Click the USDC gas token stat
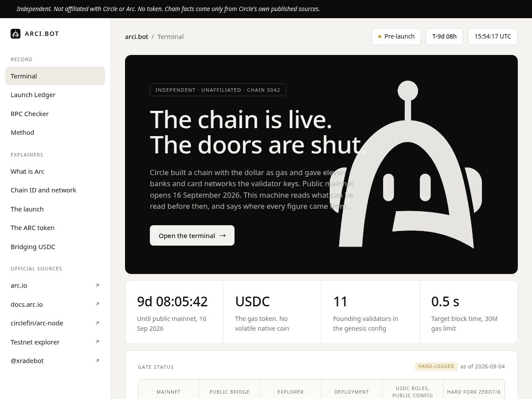The image size is (532, 399). click(252, 301)
